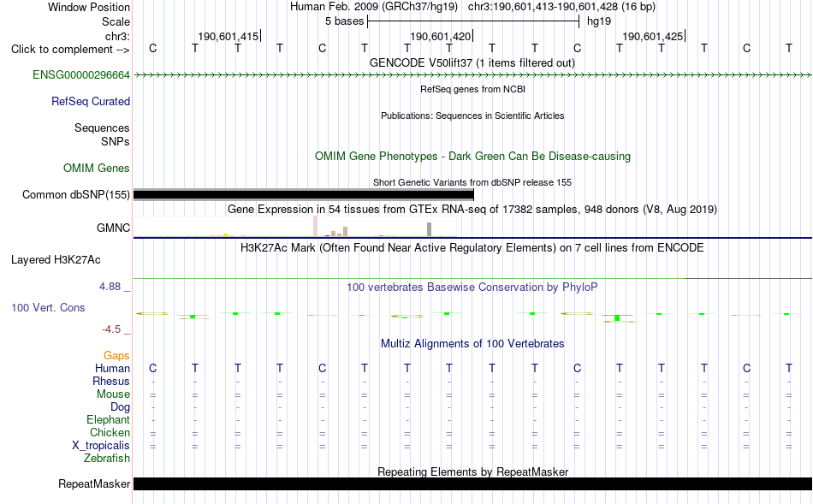
Task: Click the black RepeatMasker element bar
Action: (x=472, y=484)
